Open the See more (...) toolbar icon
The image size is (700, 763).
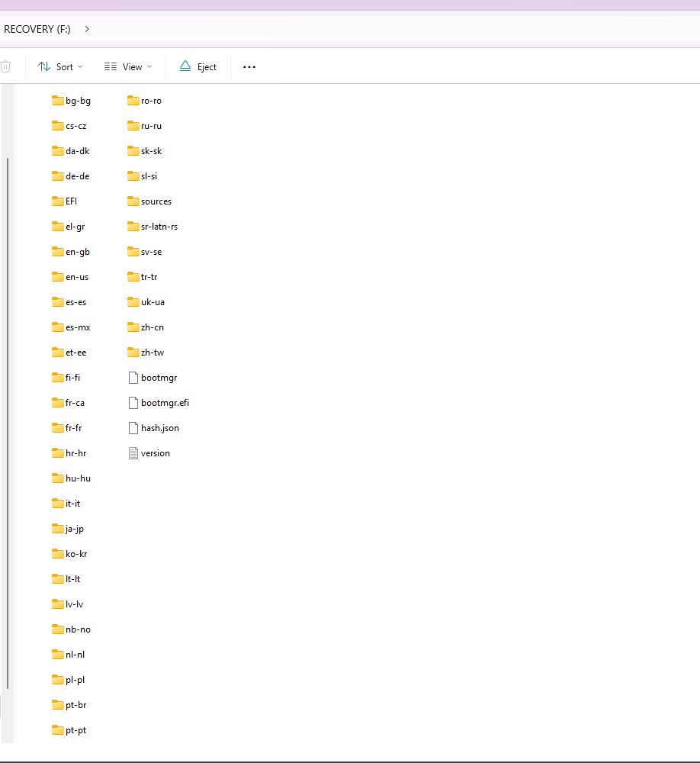tap(249, 66)
